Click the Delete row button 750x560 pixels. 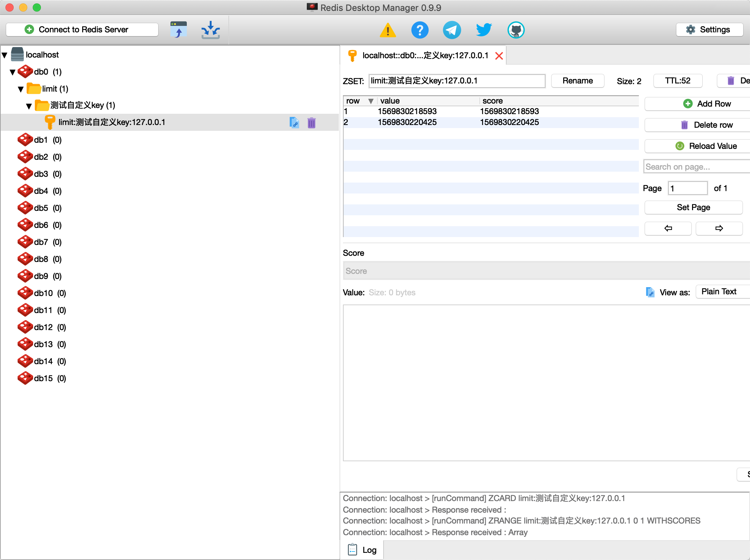pyautogui.click(x=698, y=125)
